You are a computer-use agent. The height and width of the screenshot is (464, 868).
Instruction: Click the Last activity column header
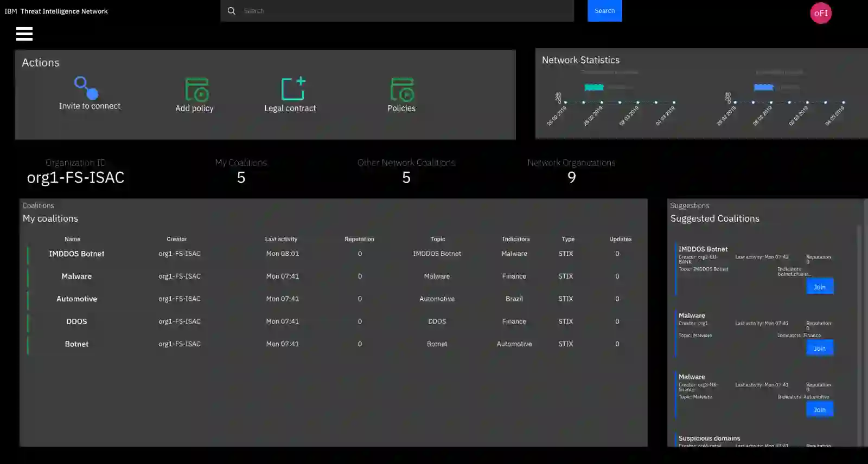pos(281,239)
